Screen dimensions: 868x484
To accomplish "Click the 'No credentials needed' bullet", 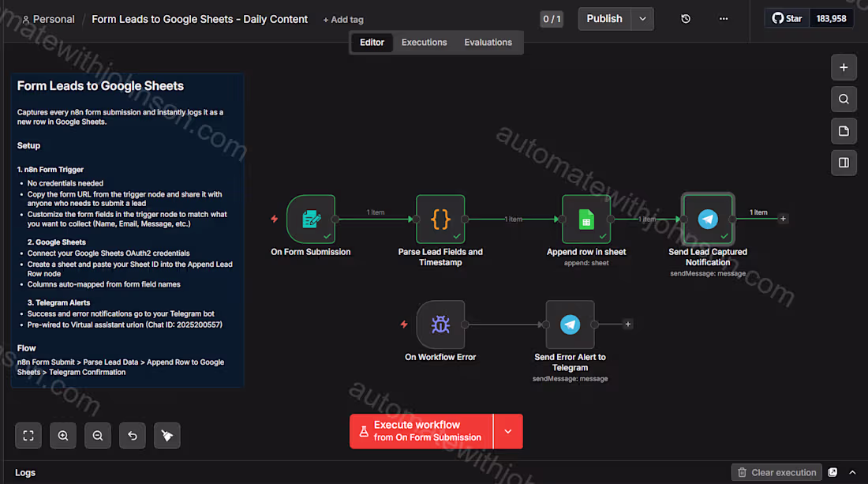I will coord(65,183).
